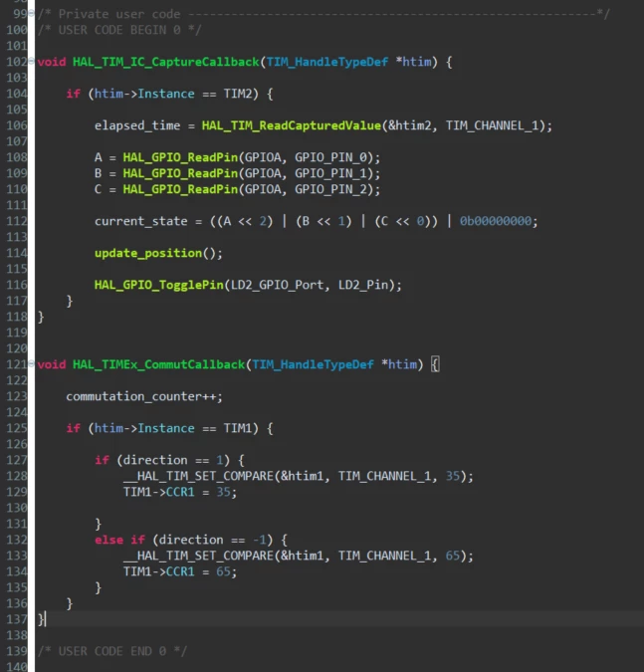Viewport: 644px width, 672px height.
Task: Click the current_state variable
Action: pos(141,221)
